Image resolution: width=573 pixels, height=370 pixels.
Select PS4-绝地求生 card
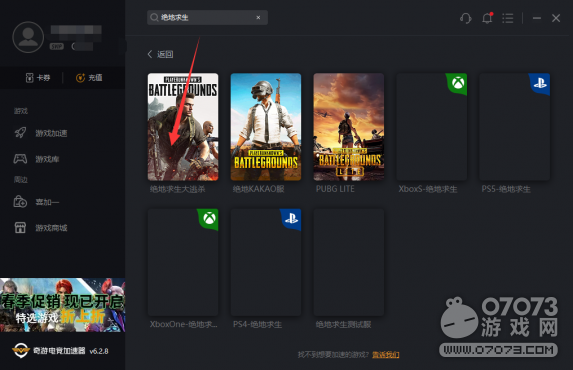point(266,262)
